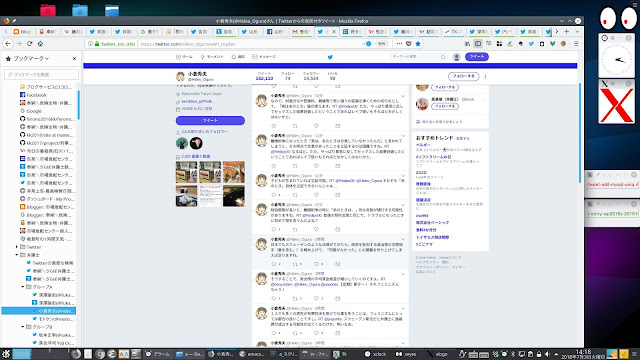Go to the Firefox home page

[40, 44]
